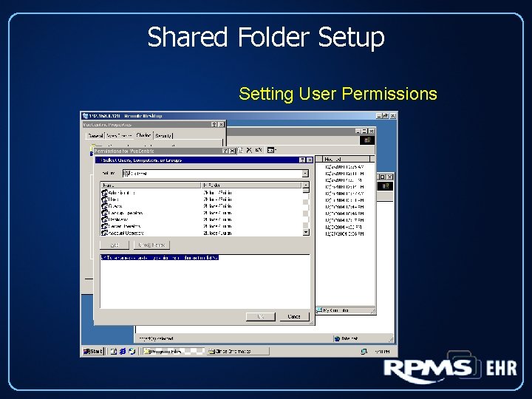532x399 pixels.
Task: Select the Guests group icon
Action: [104, 206]
